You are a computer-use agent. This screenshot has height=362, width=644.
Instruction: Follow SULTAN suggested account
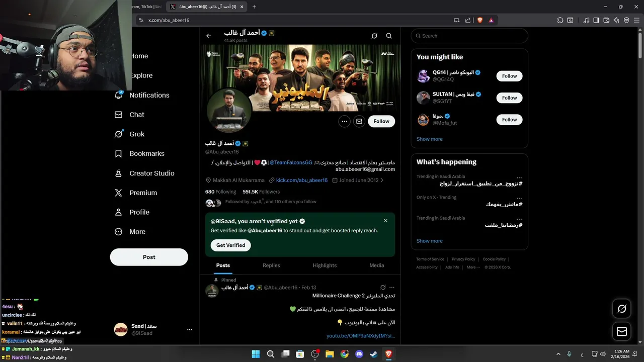coord(509,98)
